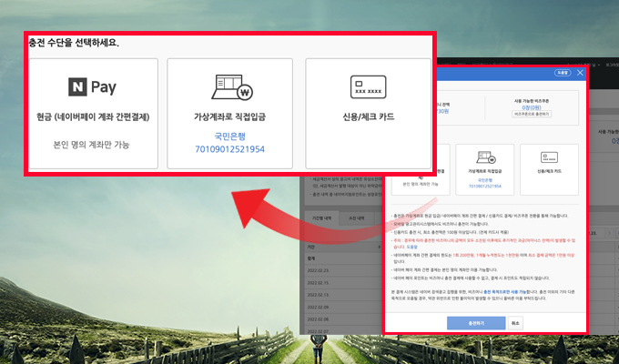Open the 0장(0원) coupon count link in the dialog
The height and width of the screenshot is (364, 619).
(532, 107)
